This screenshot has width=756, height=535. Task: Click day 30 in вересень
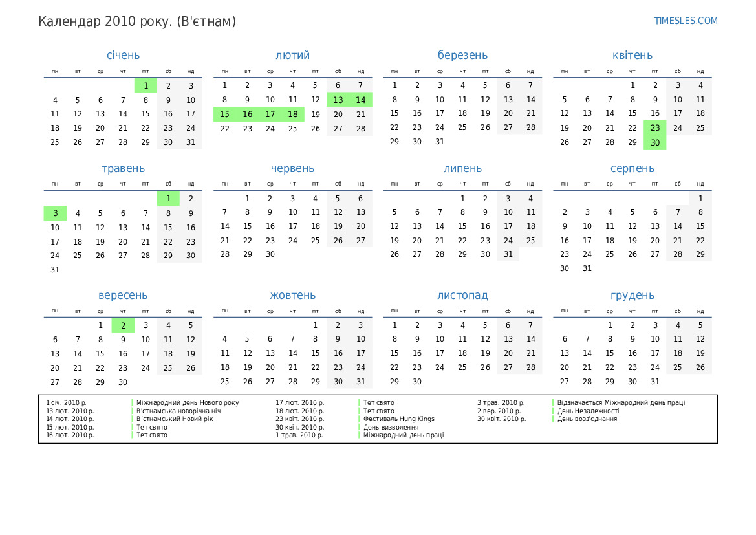pos(123,382)
